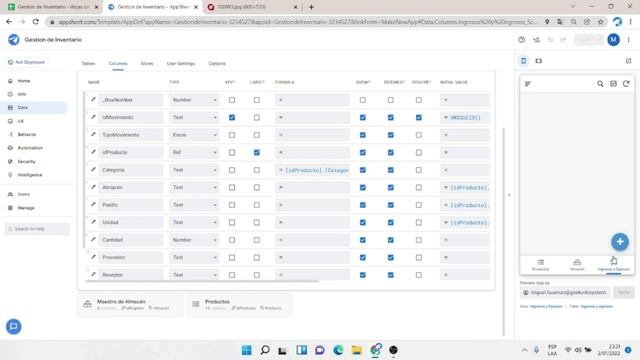Open the type dropdown for IdMovimiento
640x360 pixels.
[x=194, y=117]
